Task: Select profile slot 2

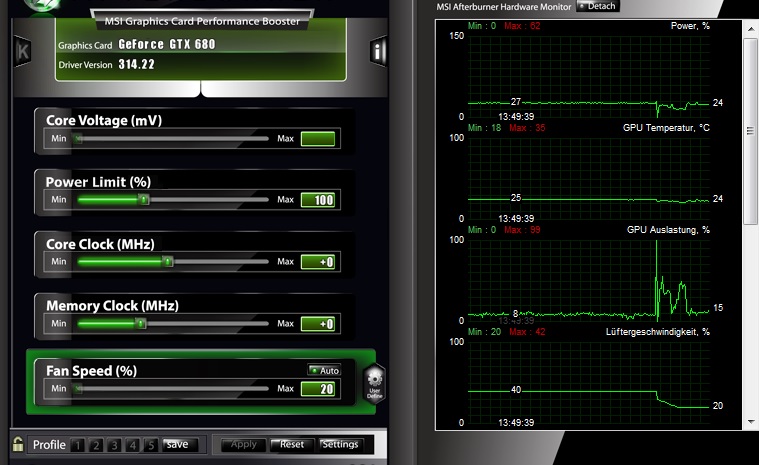Action: [96, 445]
